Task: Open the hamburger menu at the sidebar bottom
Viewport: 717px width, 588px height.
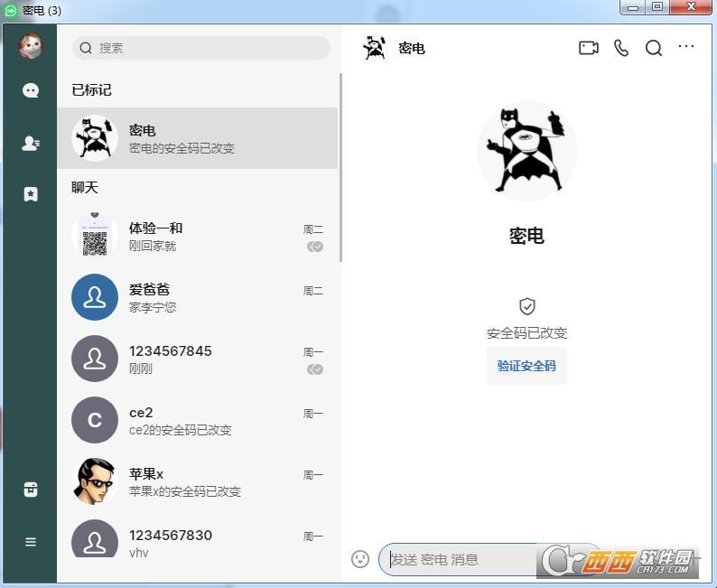Action: pyautogui.click(x=31, y=542)
